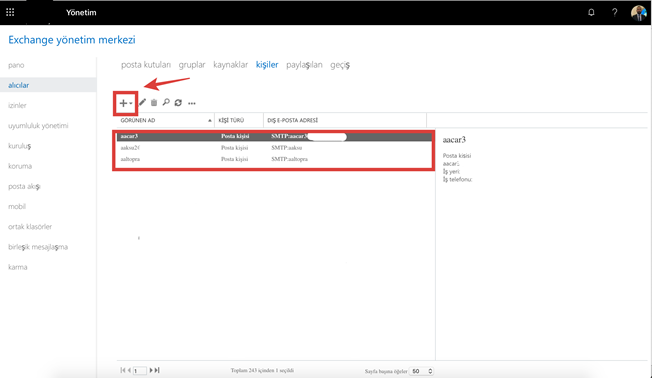The height and width of the screenshot is (378, 652).
Task: Open the more options ellipsis icon
Action: 192,103
